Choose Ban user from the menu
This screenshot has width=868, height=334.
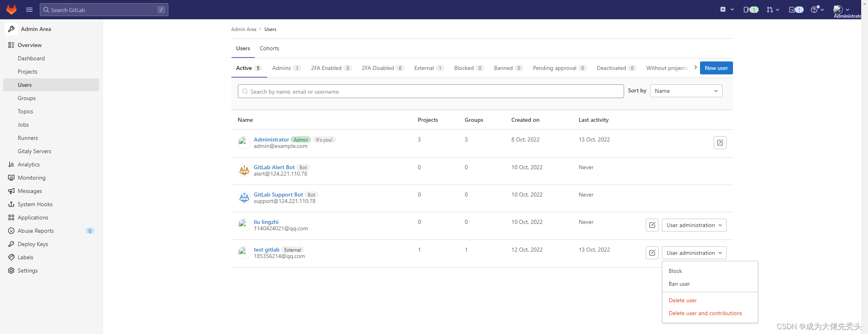(x=710, y=284)
